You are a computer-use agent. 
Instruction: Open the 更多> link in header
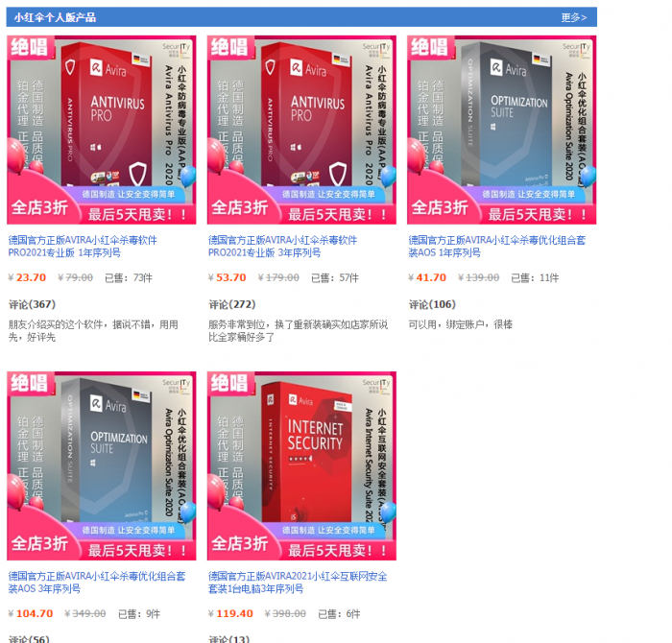coord(573,17)
